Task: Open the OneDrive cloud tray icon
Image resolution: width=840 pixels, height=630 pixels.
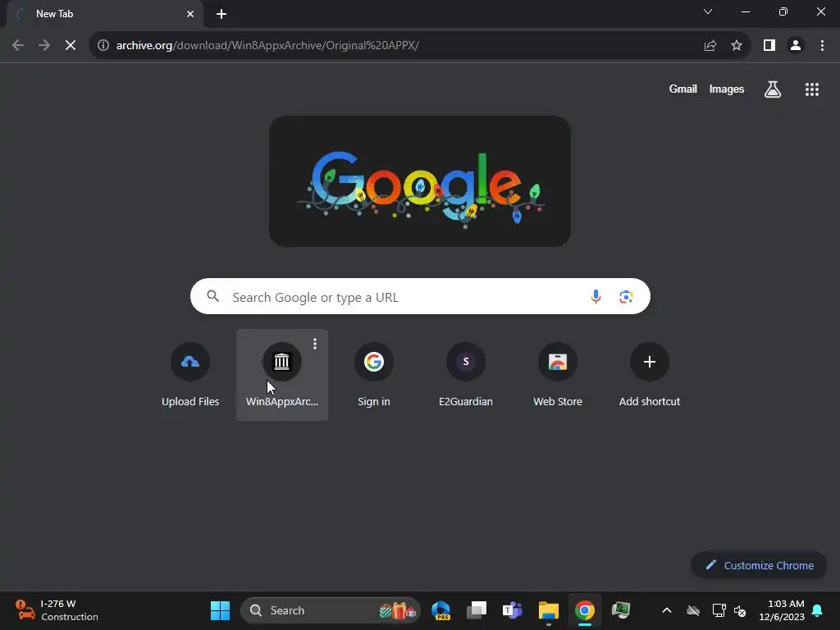Action: click(x=693, y=610)
